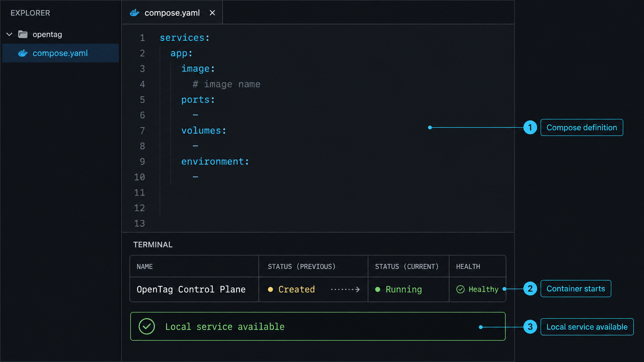
Task: Click the green check icon in the service banner
Action: tap(147, 327)
